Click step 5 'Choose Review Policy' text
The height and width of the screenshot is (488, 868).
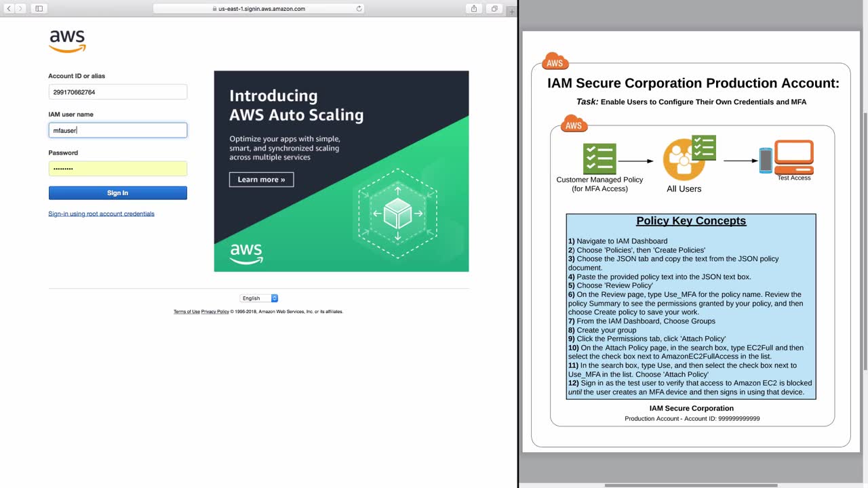tap(610, 285)
